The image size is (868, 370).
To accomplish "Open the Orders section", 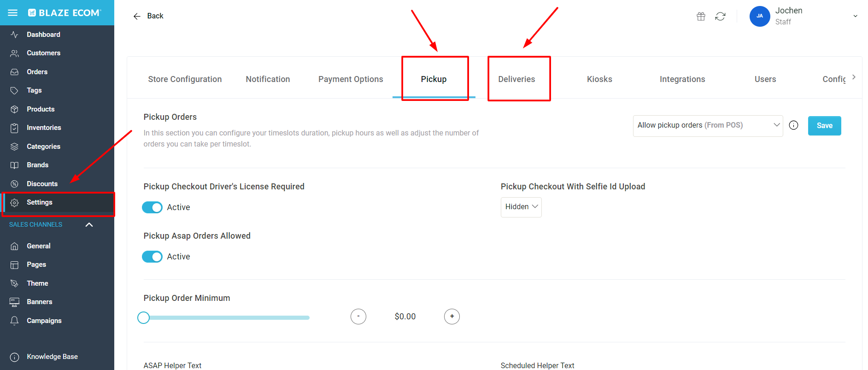I will (37, 71).
